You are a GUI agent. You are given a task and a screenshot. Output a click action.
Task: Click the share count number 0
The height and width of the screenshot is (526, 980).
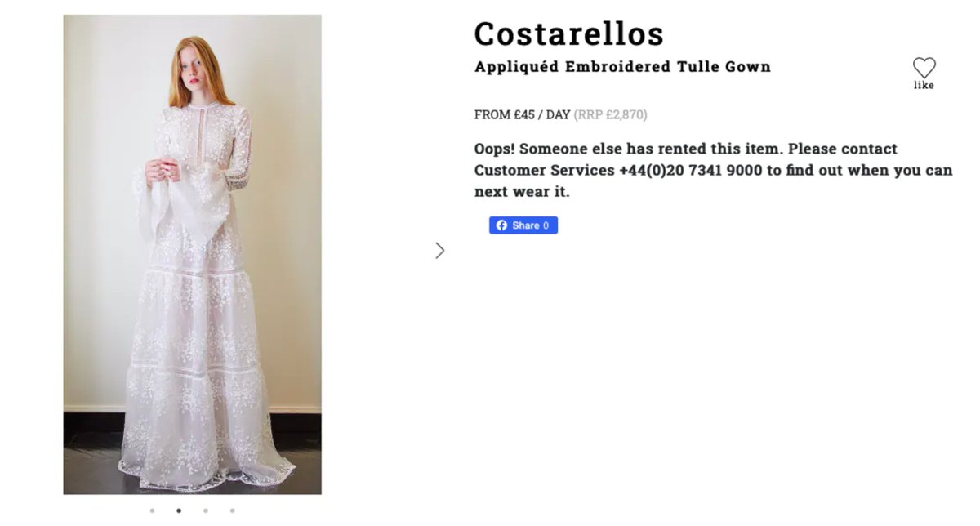pos(546,225)
